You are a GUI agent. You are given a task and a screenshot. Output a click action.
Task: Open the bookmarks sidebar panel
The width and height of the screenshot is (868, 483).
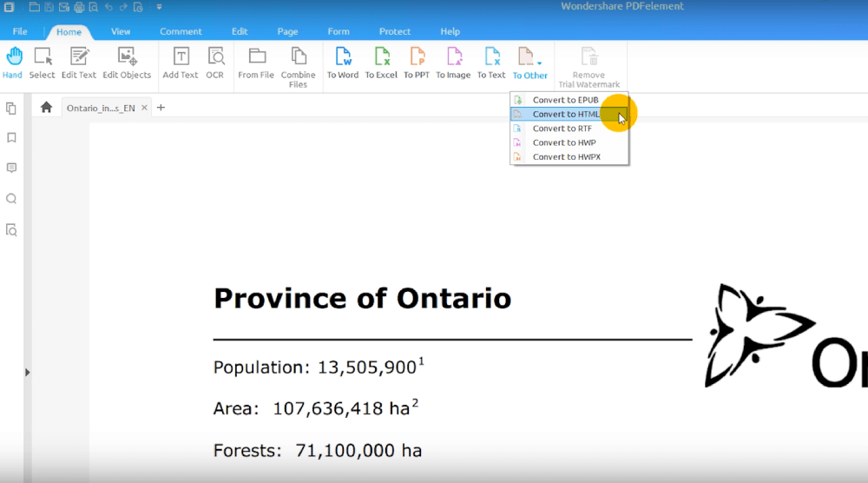11,138
